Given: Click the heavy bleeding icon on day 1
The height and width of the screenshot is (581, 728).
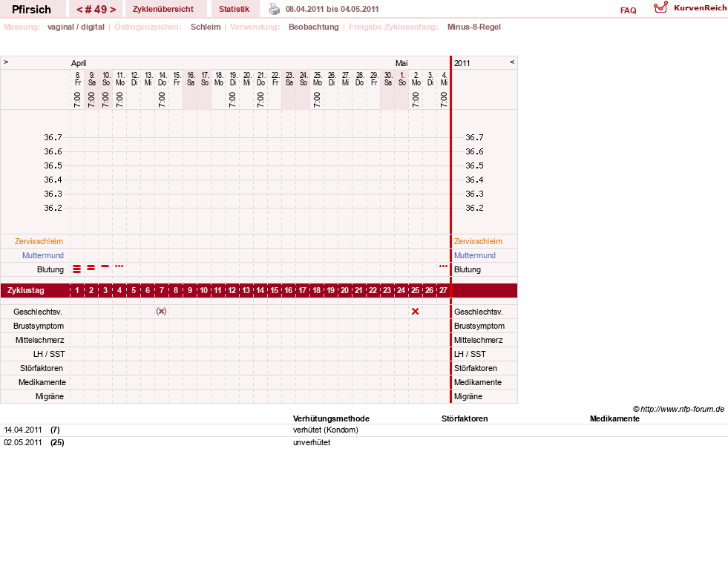Looking at the screenshot, I should pos(76,269).
